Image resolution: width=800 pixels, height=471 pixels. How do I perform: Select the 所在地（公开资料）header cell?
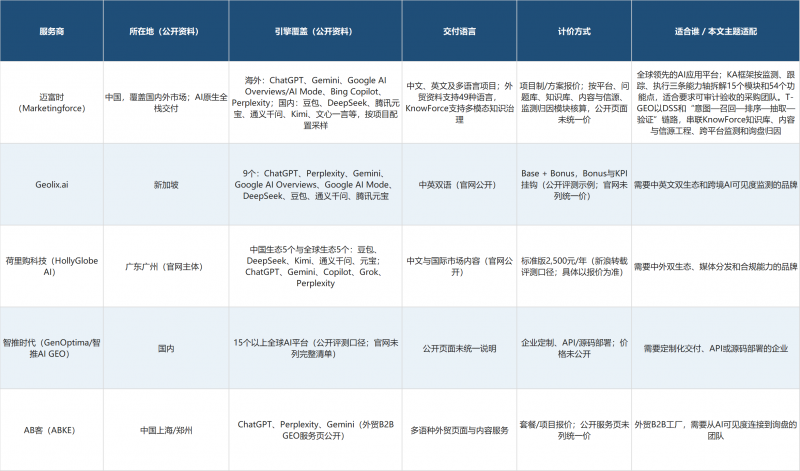click(x=166, y=31)
